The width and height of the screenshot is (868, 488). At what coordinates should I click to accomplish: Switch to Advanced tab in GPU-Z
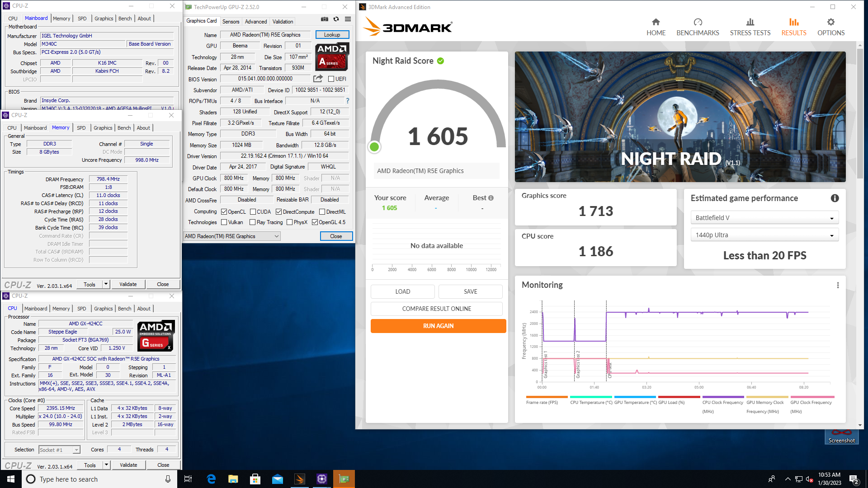pyautogui.click(x=256, y=22)
